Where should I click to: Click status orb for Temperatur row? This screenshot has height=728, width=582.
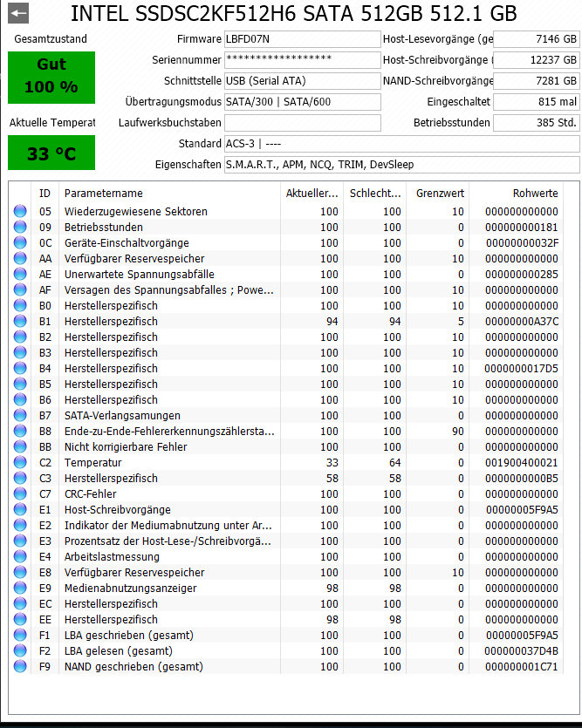(20, 462)
